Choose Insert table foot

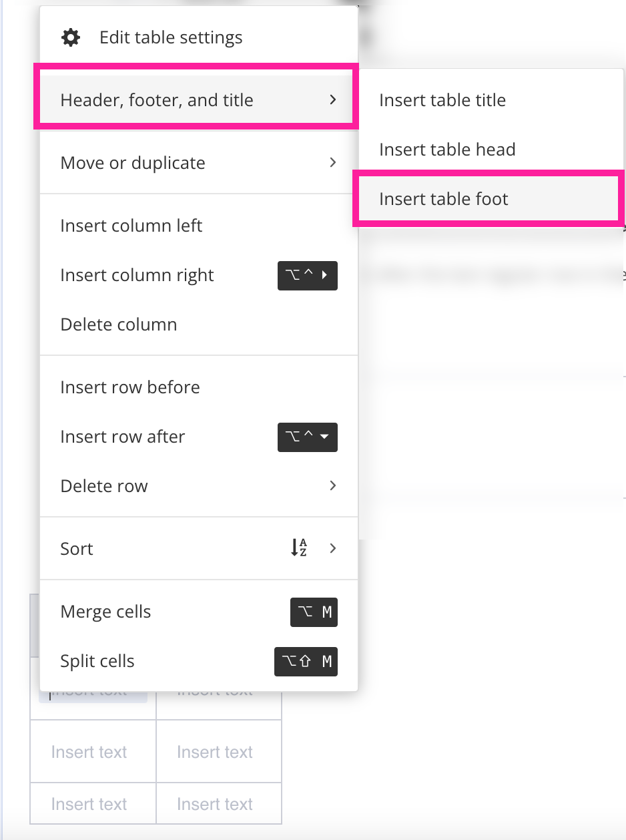(442, 198)
